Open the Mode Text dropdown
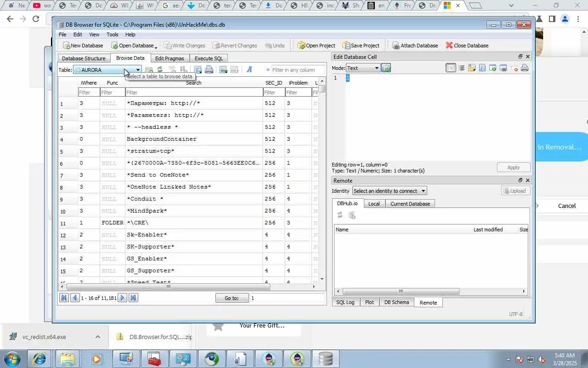The height and width of the screenshot is (368, 588). click(362, 68)
